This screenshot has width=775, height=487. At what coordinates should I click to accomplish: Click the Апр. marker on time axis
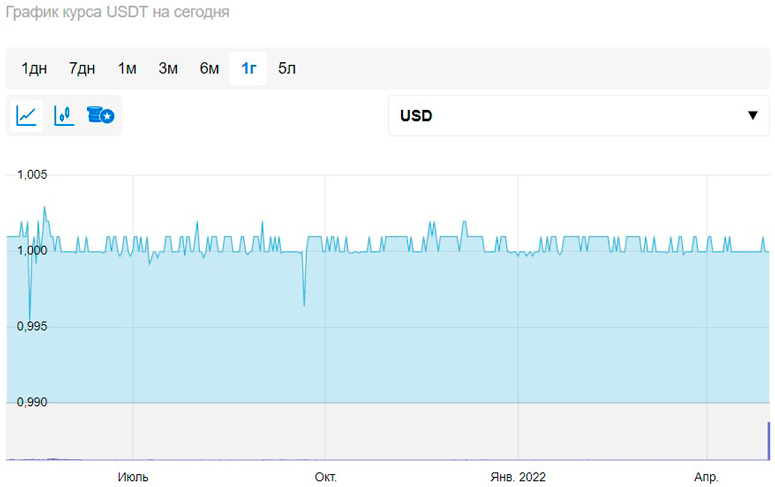tap(706, 477)
